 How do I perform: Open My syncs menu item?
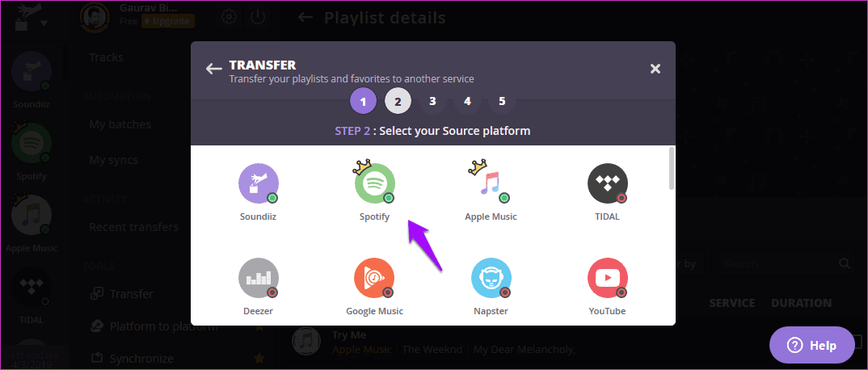pyautogui.click(x=113, y=161)
